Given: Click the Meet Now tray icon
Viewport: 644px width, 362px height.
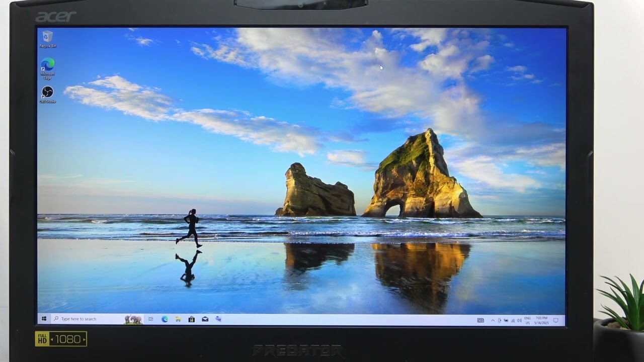Looking at the screenshot, I should [x=500, y=320].
